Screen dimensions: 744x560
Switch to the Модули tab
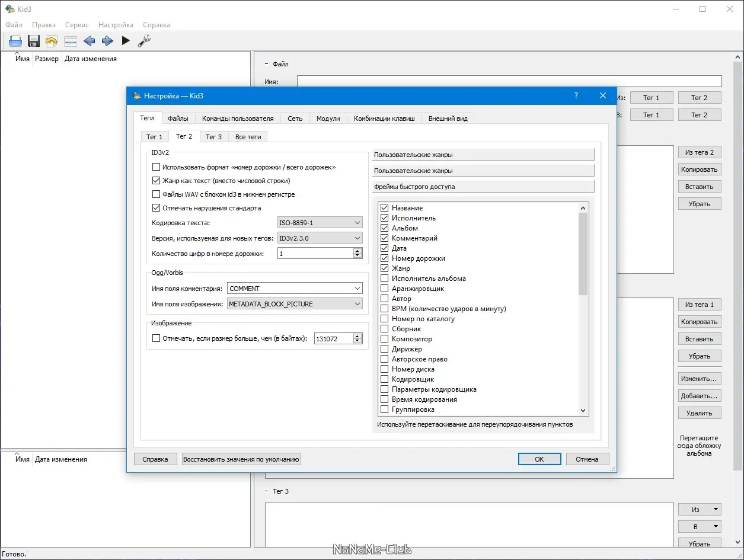pyautogui.click(x=328, y=119)
